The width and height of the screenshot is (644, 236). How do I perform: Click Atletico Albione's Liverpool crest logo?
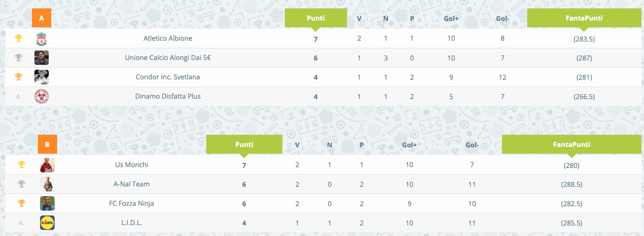41,38
